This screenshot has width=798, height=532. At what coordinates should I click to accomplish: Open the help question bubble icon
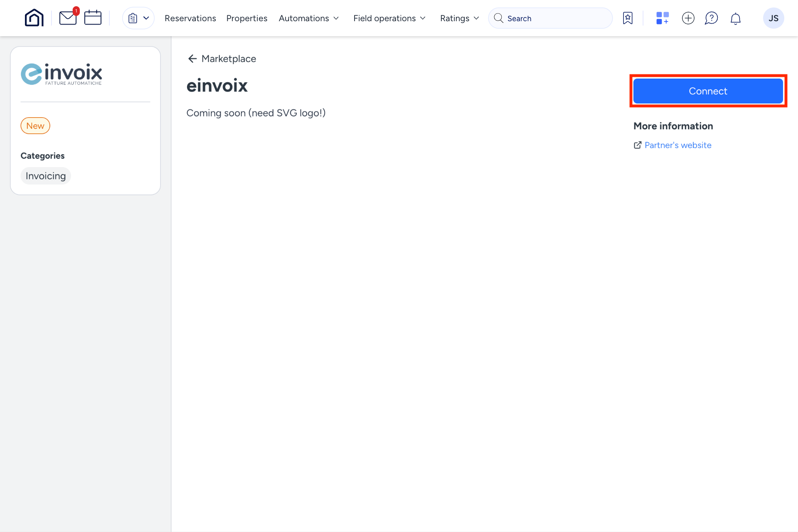pyautogui.click(x=712, y=18)
